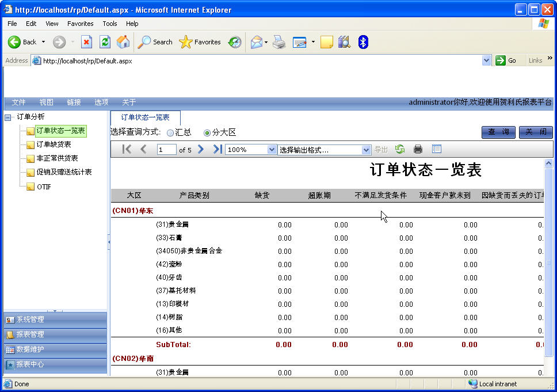Stop page loading with the red X icon
Image resolution: width=557 pixels, height=392 pixels.
[x=86, y=42]
